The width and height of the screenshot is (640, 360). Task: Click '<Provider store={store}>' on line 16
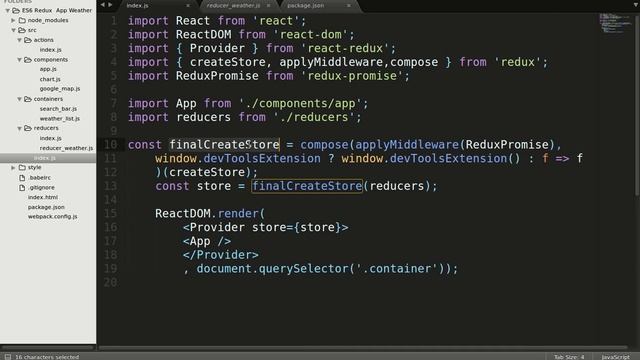pyautogui.click(x=265, y=227)
